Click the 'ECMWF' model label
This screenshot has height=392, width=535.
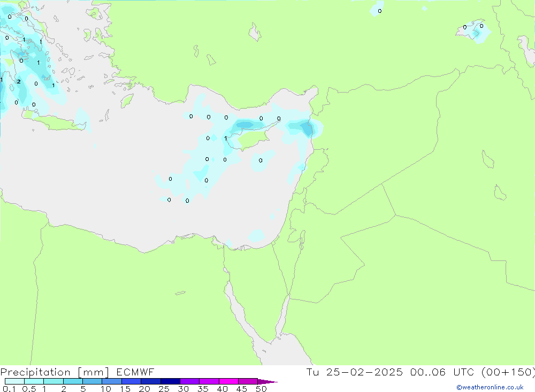click(135, 372)
